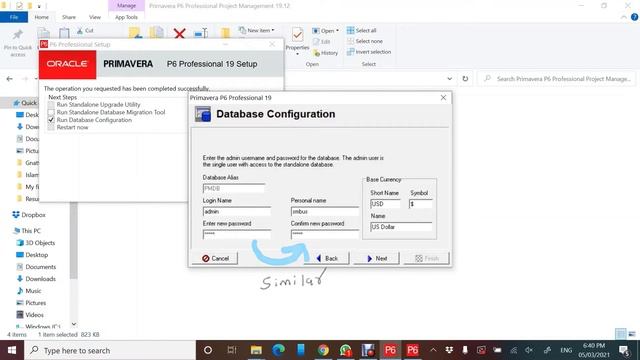Viewport: 640px width, 360px height.
Task: Select Downloads under This PC
Action: [36, 279]
